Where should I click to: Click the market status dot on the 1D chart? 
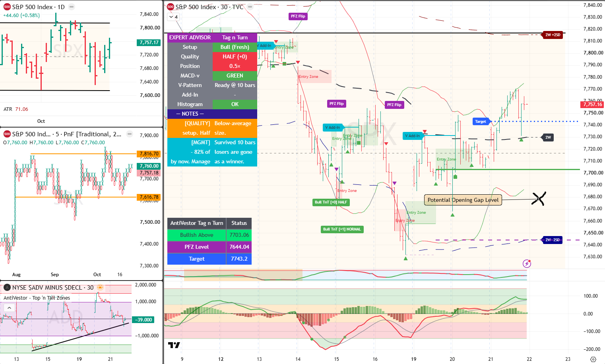72,7
